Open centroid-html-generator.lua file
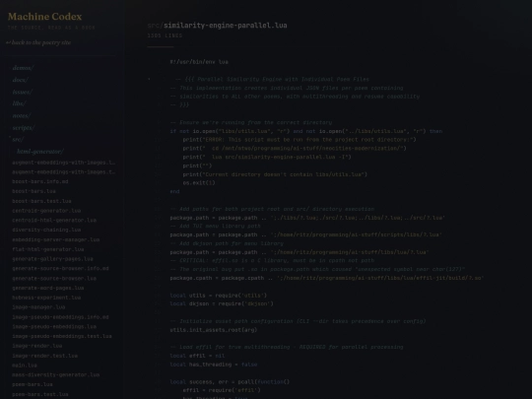This screenshot has height=399, width=532. (x=54, y=221)
